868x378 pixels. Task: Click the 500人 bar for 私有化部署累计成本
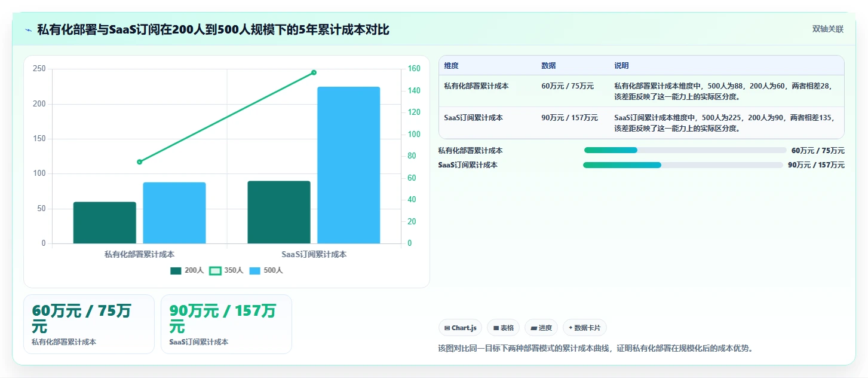[174, 213]
